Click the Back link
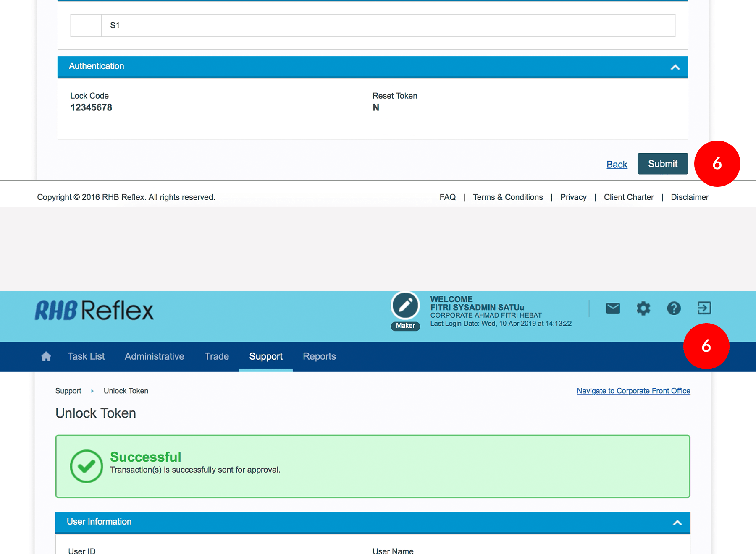The image size is (756, 554). pos(617,165)
